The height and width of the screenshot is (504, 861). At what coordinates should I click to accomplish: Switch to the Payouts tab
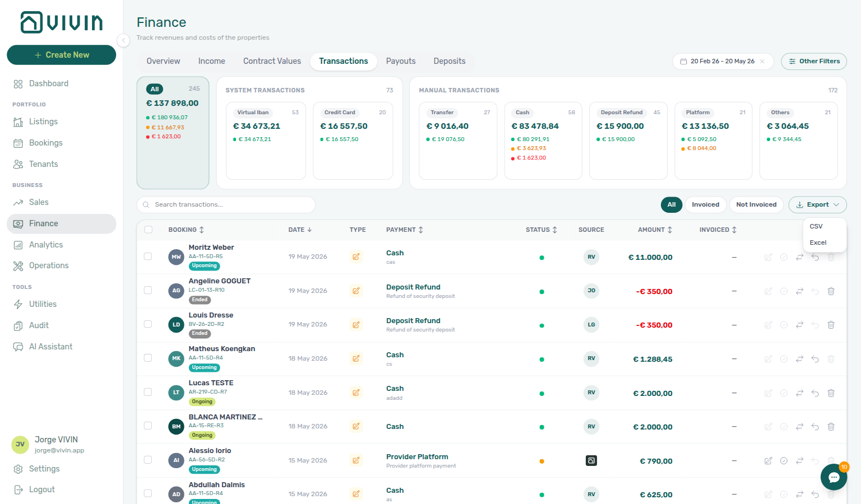click(401, 61)
